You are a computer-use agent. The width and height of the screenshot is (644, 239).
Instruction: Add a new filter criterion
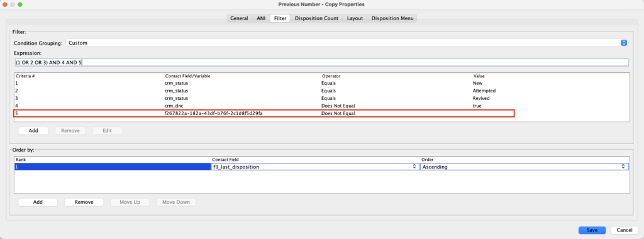[x=33, y=131]
